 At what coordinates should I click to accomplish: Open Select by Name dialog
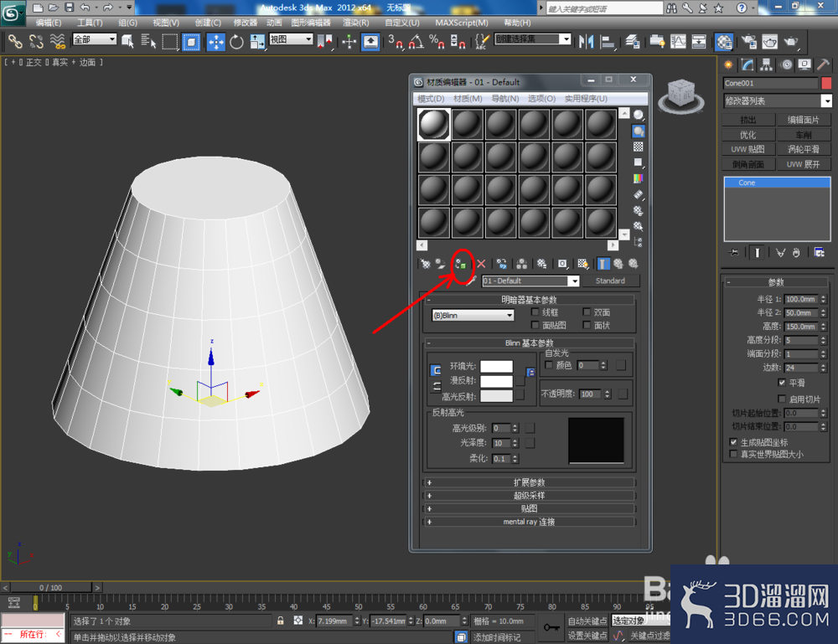click(x=148, y=42)
